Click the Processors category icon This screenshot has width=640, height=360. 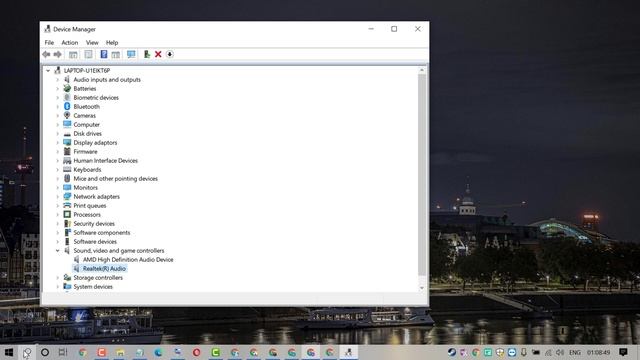(67, 214)
